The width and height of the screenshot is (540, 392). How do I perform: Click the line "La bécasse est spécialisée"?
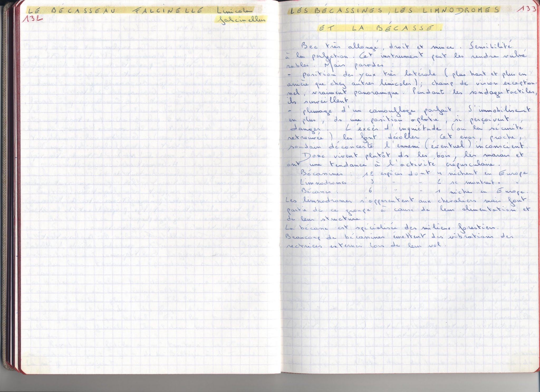393,228
